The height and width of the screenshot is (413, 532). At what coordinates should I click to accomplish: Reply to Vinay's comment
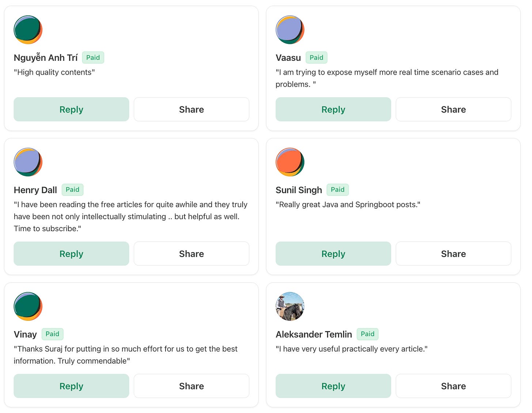pyautogui.click(x=71, y=386)
